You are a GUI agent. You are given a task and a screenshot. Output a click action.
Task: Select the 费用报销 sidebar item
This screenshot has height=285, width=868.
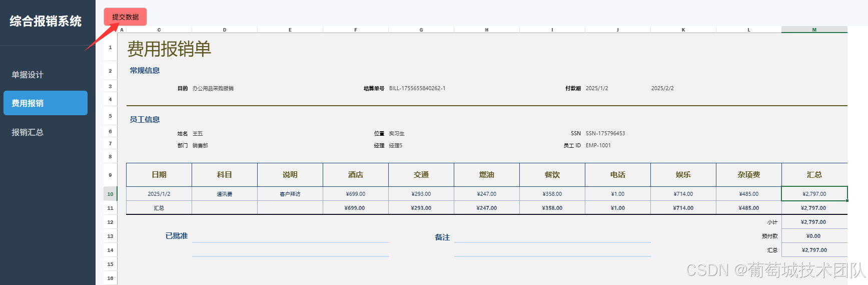click(46, 103)
